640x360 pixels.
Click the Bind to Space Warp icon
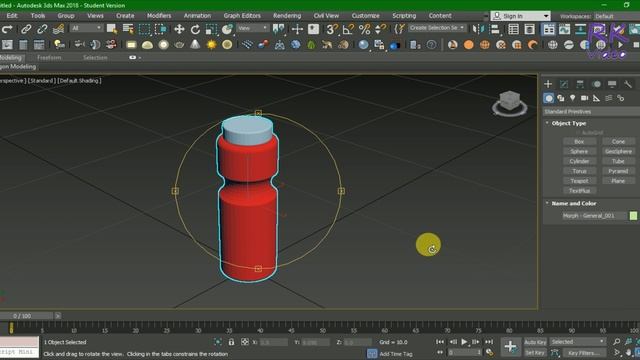[58, 29]
